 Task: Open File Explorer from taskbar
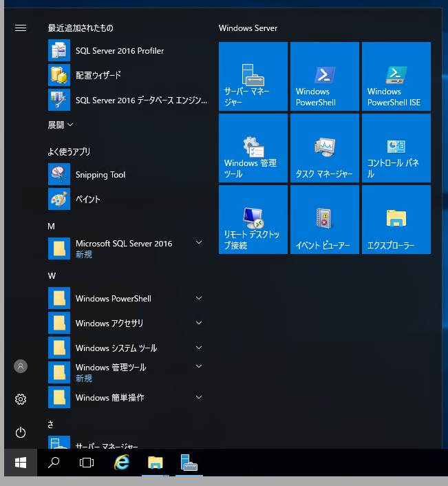156,463
